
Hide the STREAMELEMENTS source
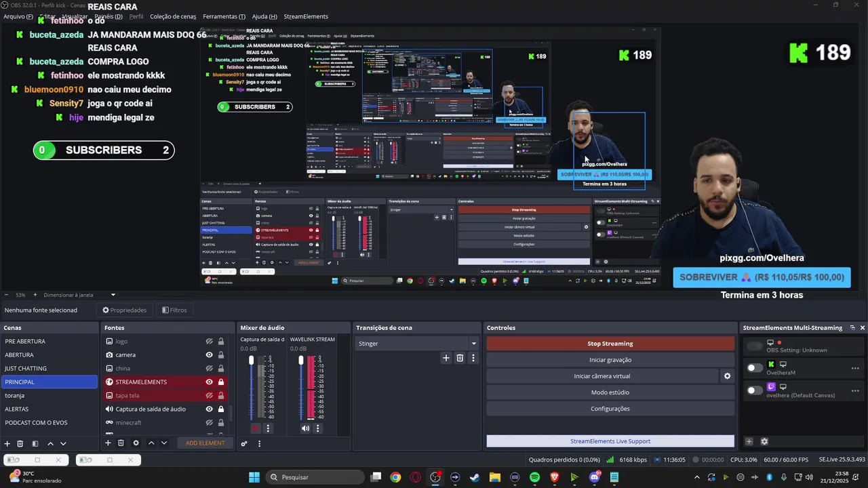(x=210, y=382)
